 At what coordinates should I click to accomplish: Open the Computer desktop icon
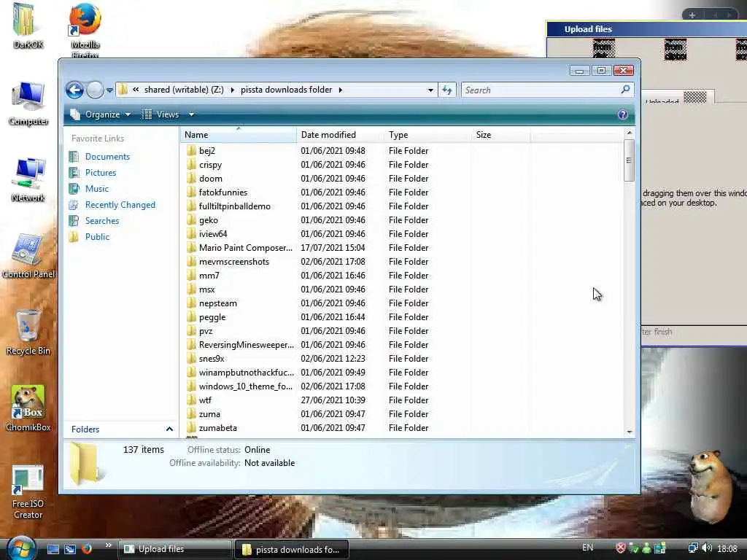28,103
